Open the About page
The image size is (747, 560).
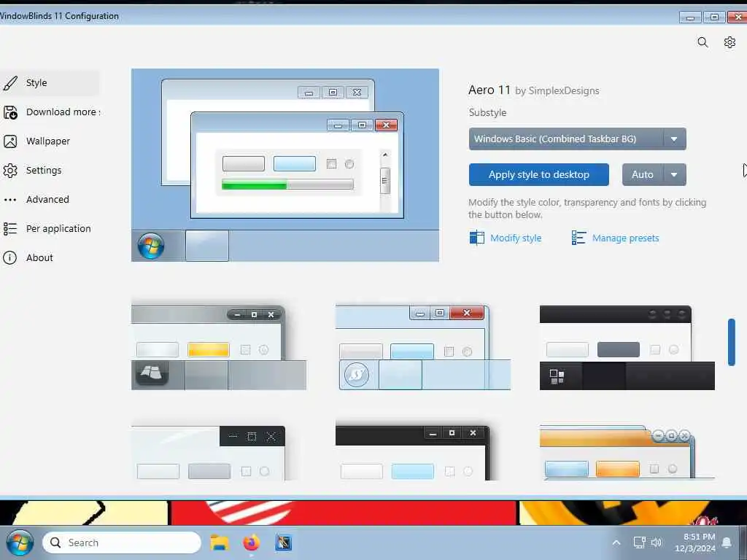click(50, 257)
